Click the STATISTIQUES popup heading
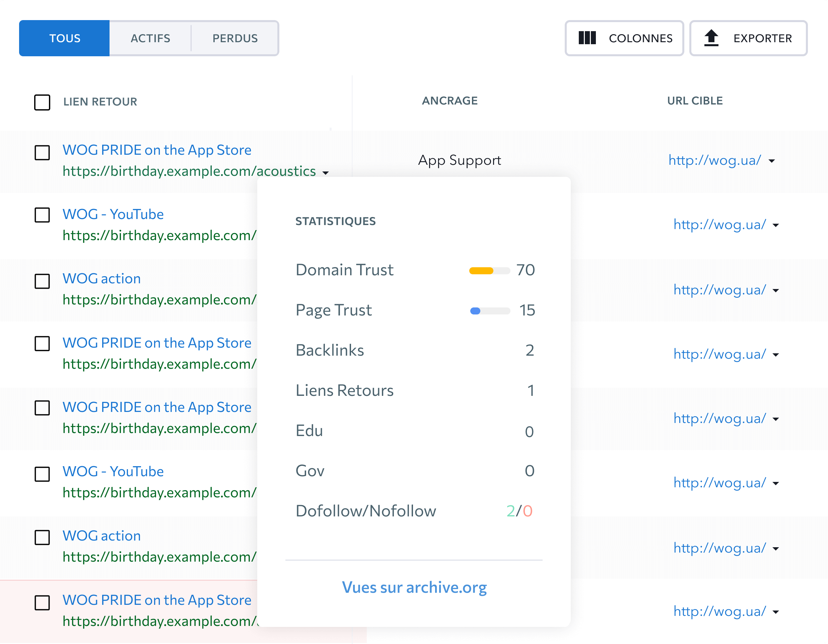828x644 pixels. pyautogui.click(x=336, y=221)
